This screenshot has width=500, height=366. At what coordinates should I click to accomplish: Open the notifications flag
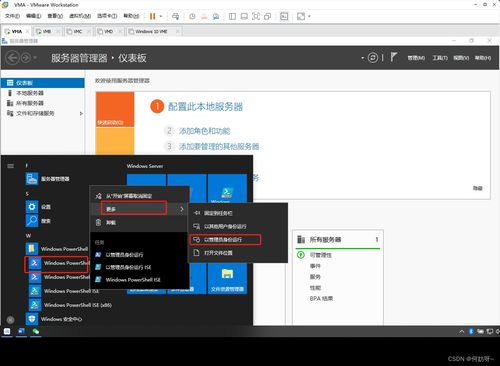click(393, 57)
